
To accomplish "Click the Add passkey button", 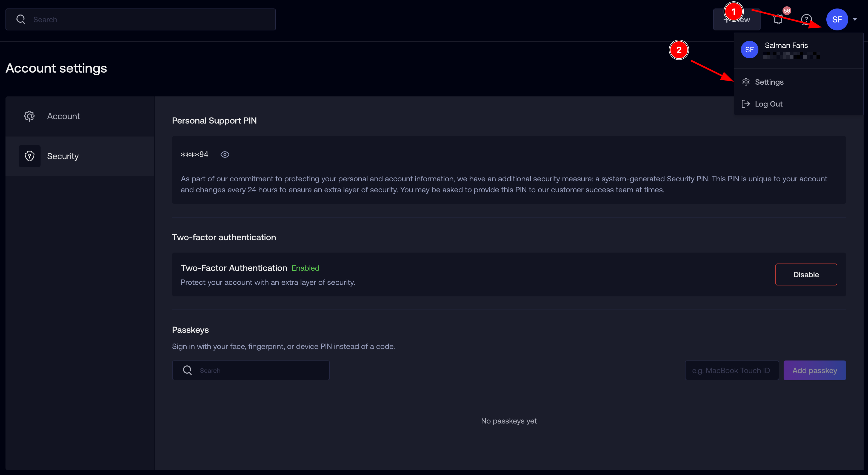I will click(x=814, y=371).
